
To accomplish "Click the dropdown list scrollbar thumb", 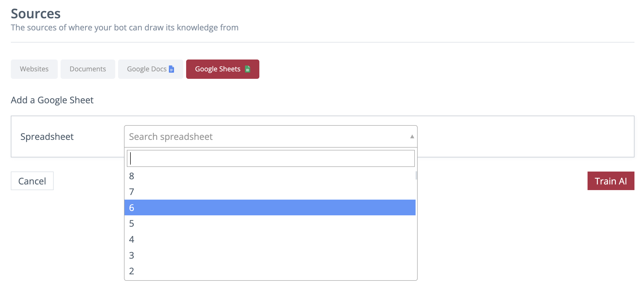I will click(x=416, y=175).
